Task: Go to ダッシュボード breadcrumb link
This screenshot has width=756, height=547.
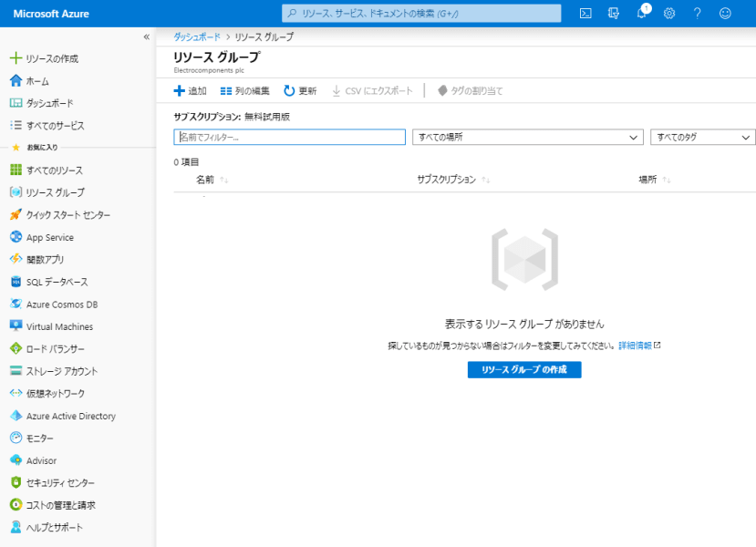Action: [x=197, y=37]
